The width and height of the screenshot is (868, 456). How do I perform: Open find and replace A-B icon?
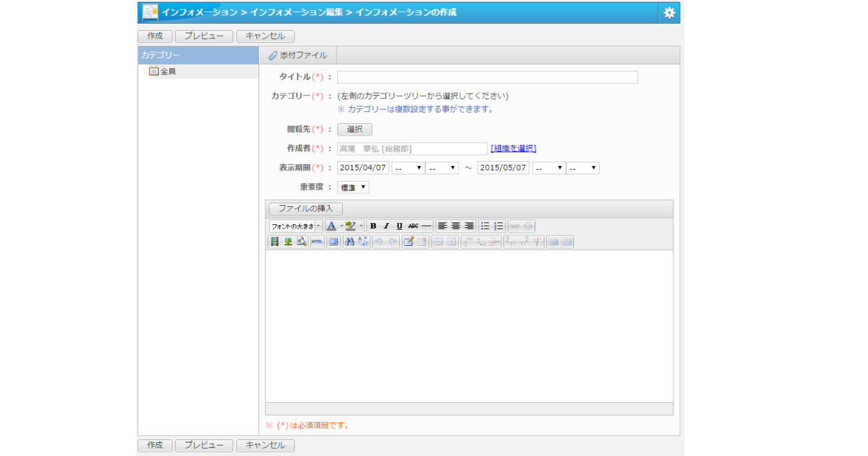363,242
